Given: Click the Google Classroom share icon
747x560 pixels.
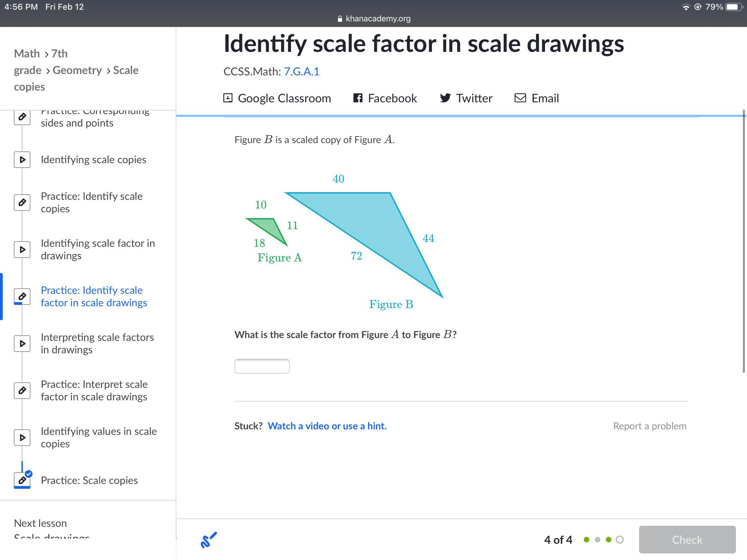Looking at the screenshot, I should click(228, 98).
